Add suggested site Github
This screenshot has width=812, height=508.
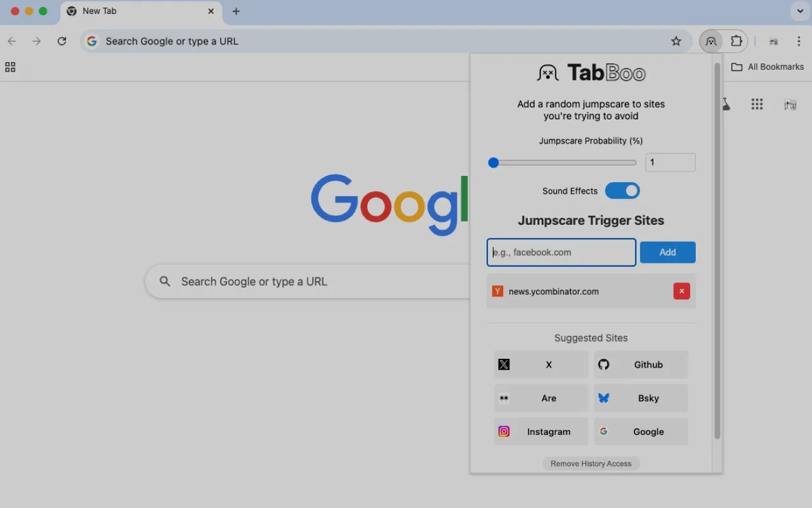tap(641, 364)
